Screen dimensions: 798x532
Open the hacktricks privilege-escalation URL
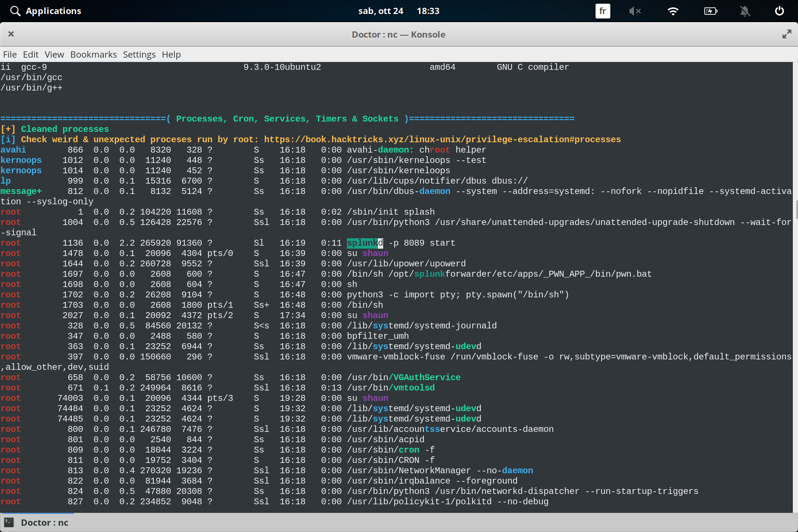pos(442,139)
